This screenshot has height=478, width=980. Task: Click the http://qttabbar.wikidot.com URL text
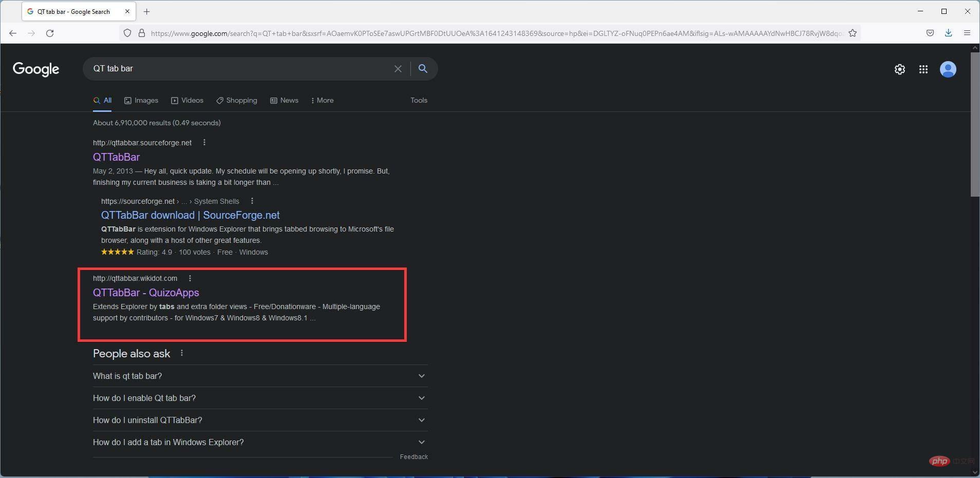coord(135,278)
